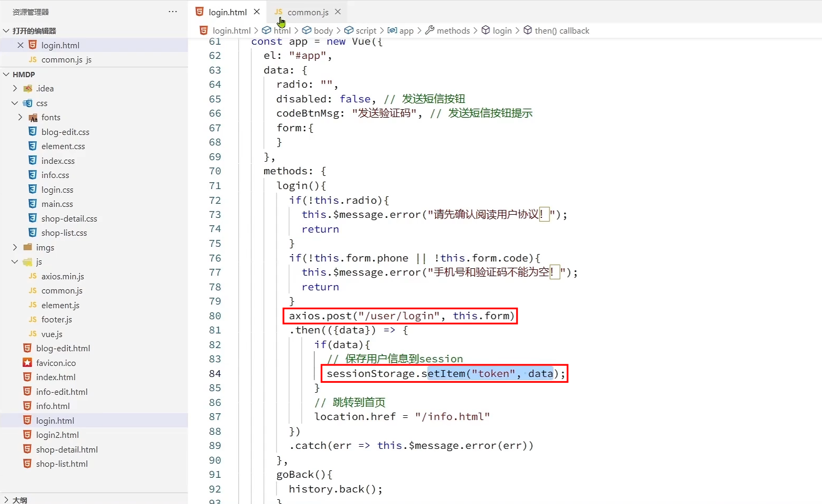Expand the fonts folder

coord(20,117)
